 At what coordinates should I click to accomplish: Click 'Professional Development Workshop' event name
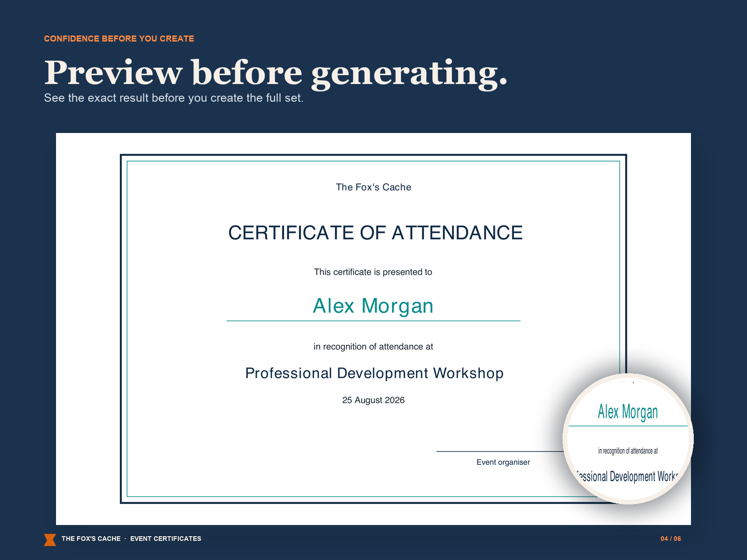374,373
